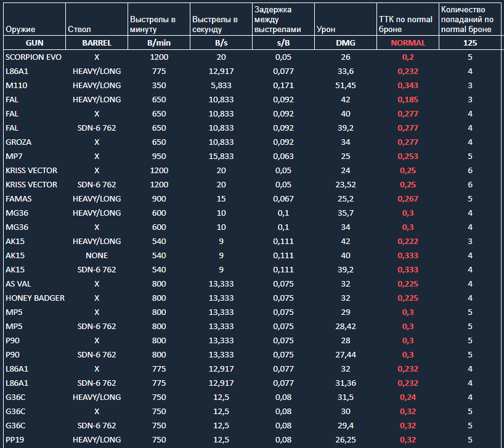Image resolution: width=504 pixels, height=448 pixels.
Task: Click FAL HEAVY/LONG TTK value 0,185
Action: pos(408,100)
